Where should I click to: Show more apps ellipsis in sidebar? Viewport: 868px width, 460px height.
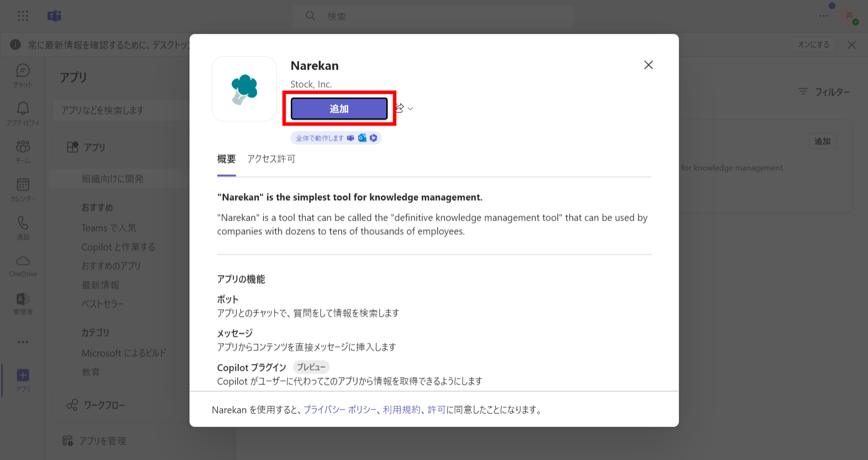(23, 342)
